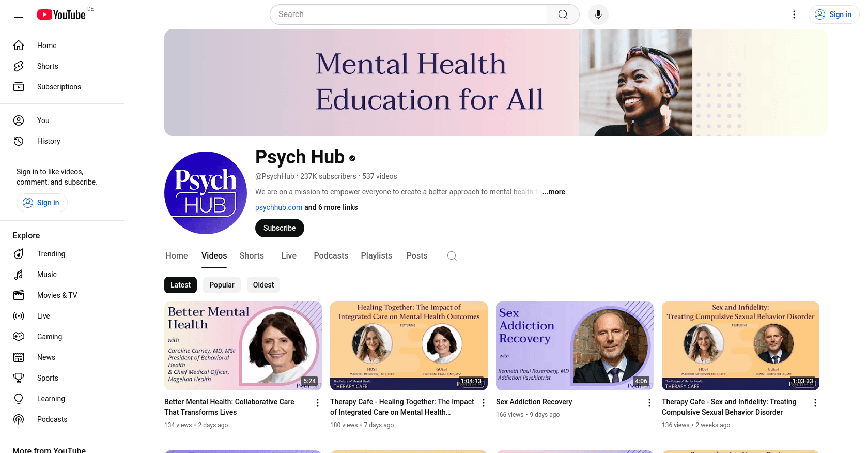Select the Popular sort chip
Screen dimensions: 868x453
[222, 285]
